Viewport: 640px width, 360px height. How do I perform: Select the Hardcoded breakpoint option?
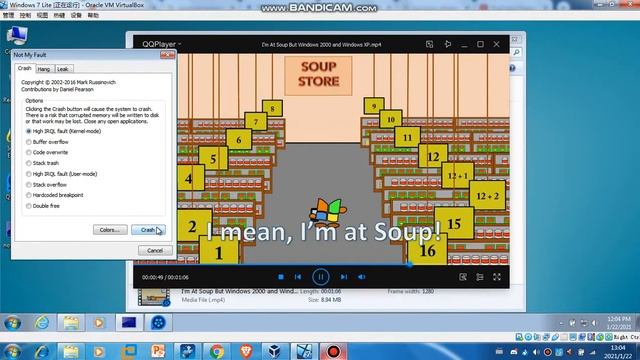54,195
